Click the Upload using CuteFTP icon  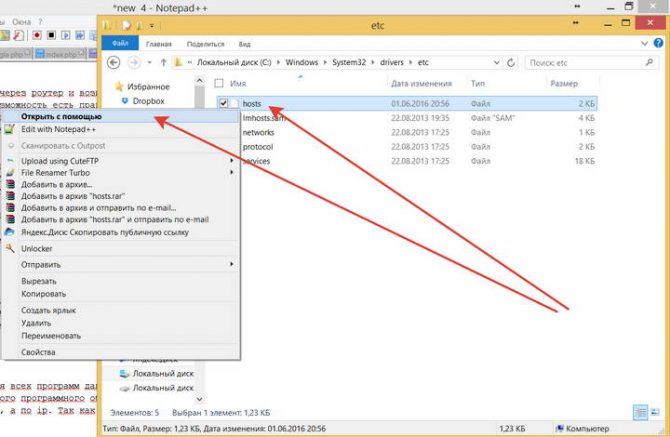pyautogui.click(x=11, y=161)
